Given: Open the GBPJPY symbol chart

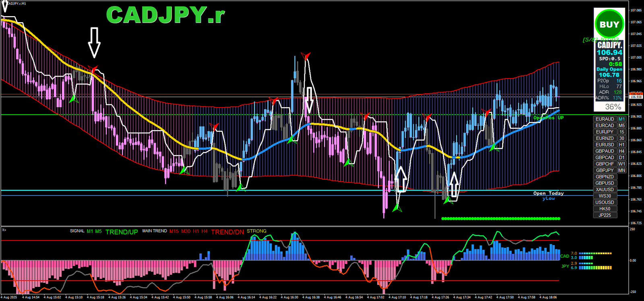Looking at the screenshot, I should 605,170.
